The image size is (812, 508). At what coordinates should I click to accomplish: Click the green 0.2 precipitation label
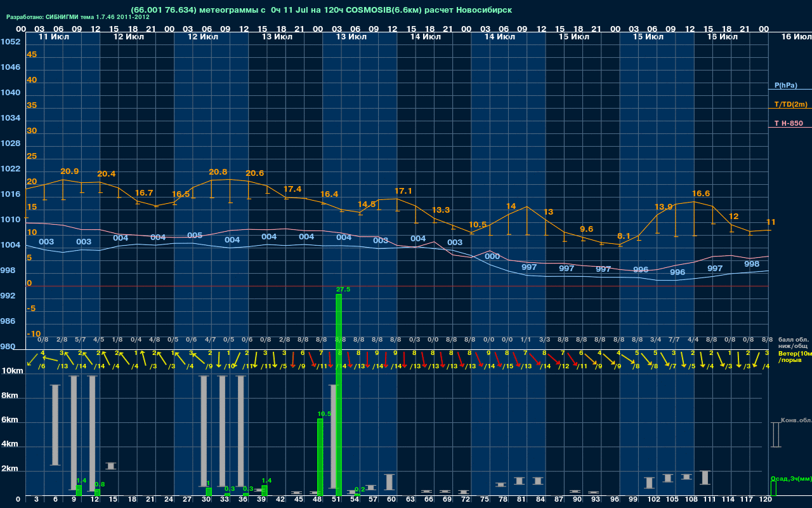360,489
